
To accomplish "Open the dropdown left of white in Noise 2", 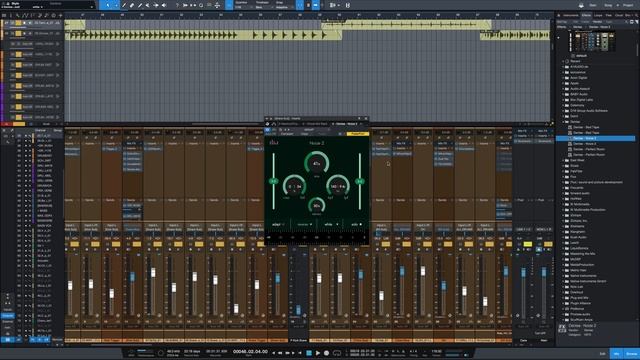I will pyautogui.click(x=304, y=224).
